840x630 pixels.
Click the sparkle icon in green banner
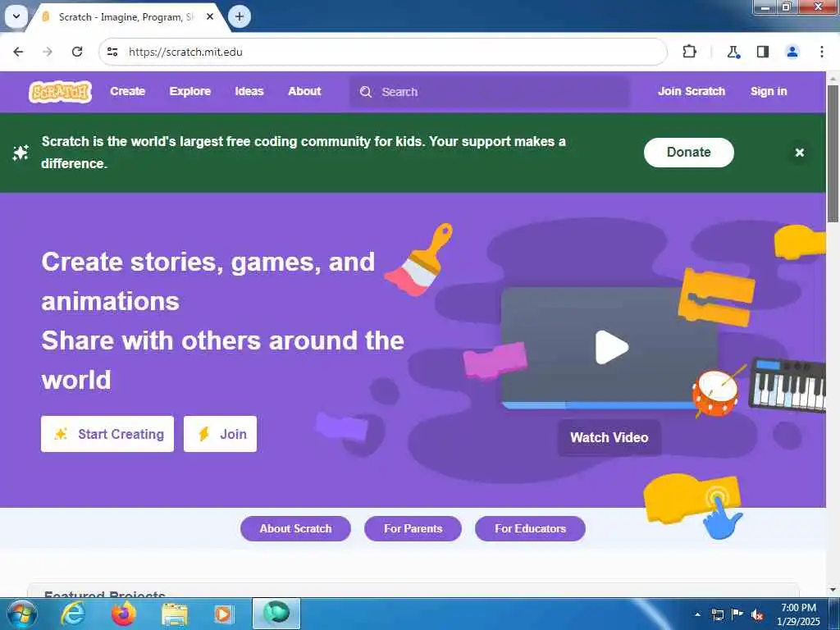click(x=21, y=153)
